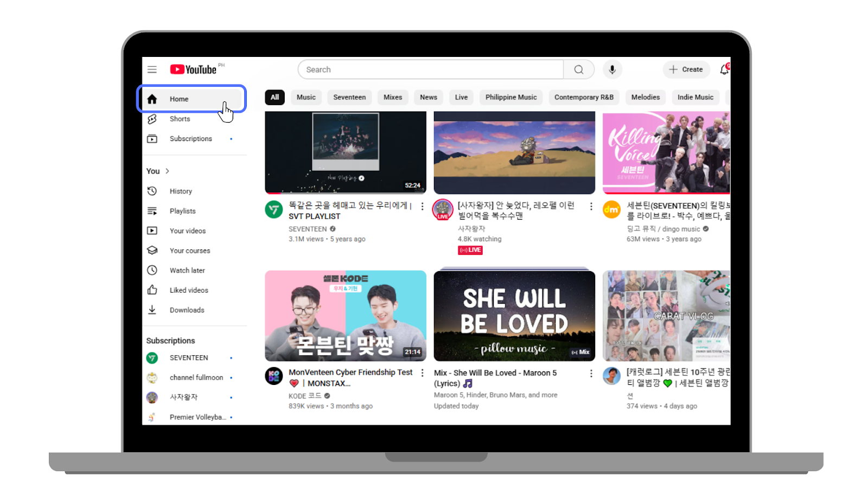
Task: Select the Philippine Music chip
Action: tap(511, 97)
